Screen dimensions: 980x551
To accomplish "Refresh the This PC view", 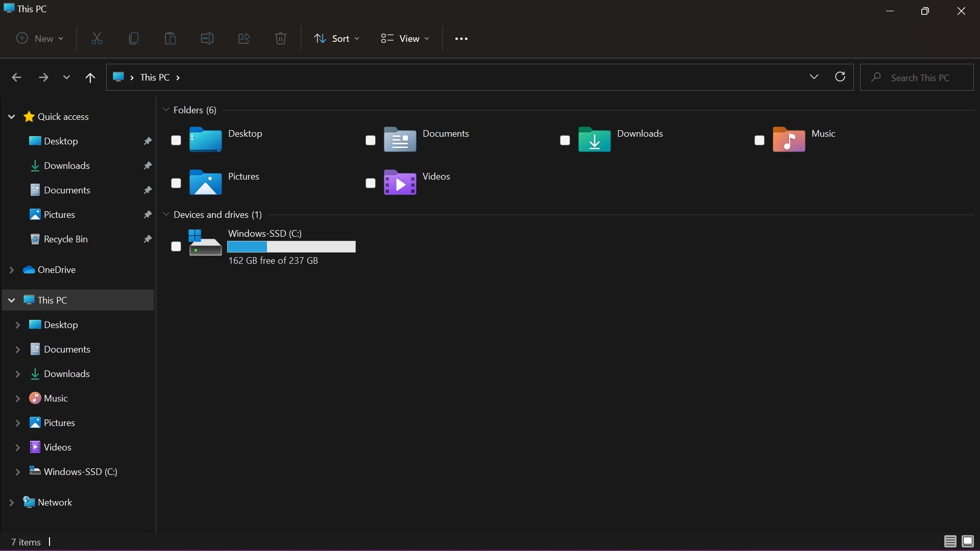I will coord(840,77).
